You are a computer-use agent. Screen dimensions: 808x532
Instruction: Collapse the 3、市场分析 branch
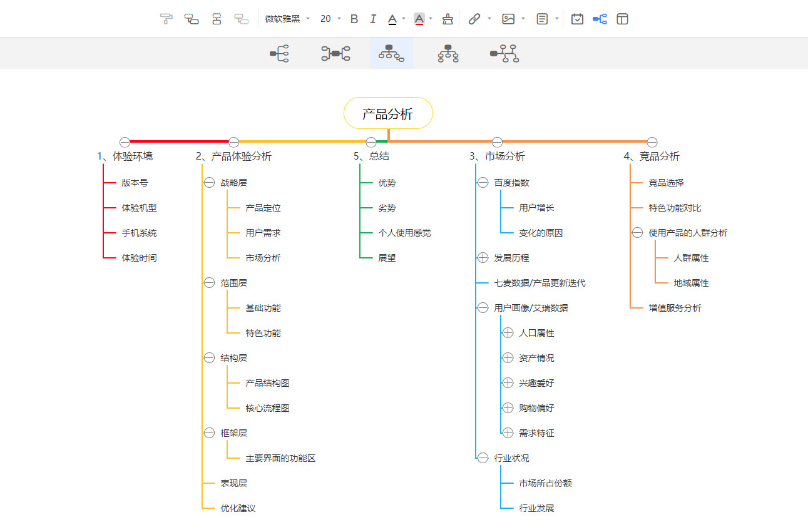coord(497,142)
